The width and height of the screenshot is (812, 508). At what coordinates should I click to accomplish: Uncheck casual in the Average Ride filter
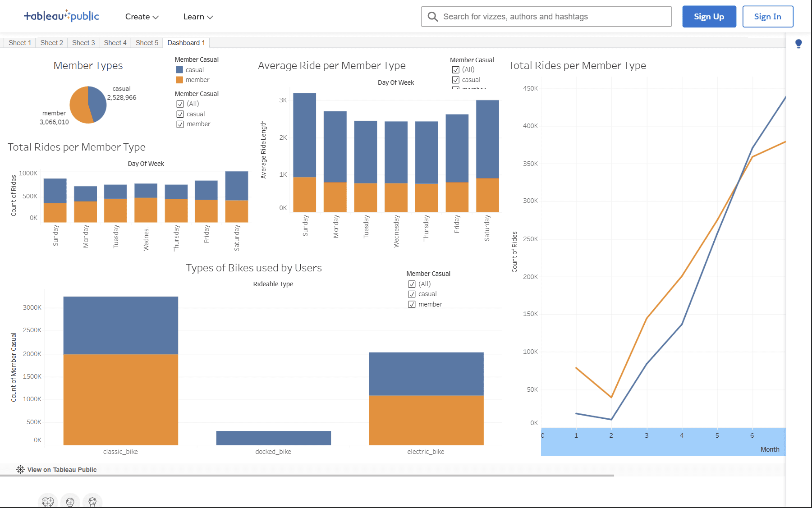pos(456,79)
